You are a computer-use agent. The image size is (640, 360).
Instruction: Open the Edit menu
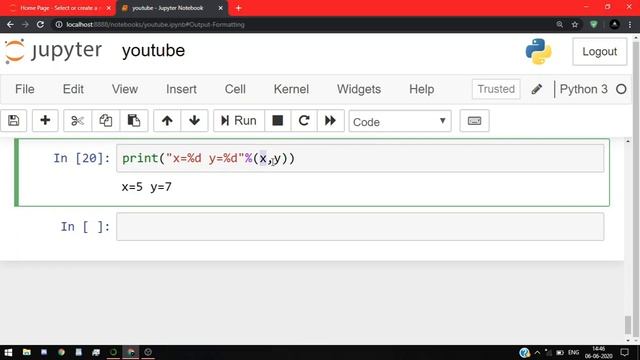click(73, 89)
